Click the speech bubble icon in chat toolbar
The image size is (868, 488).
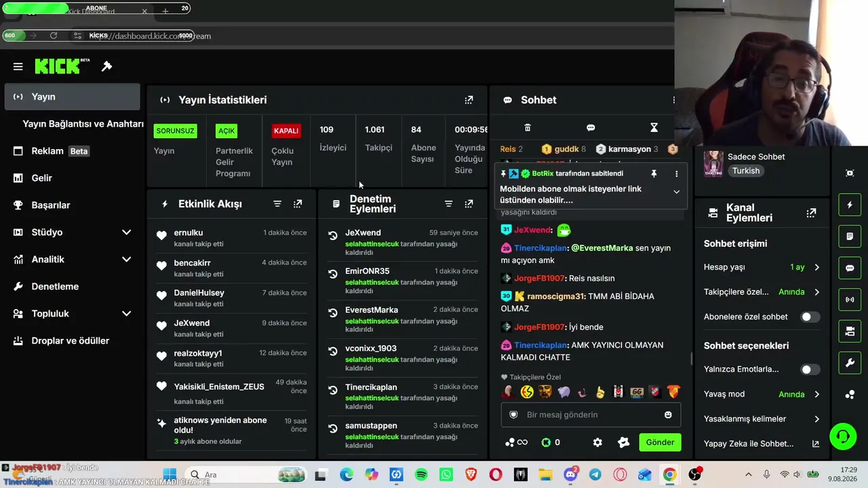pyautogui.click(x=591, y=127)
